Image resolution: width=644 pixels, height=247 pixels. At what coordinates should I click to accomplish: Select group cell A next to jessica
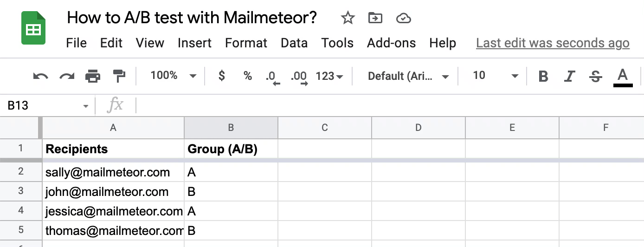231,211
